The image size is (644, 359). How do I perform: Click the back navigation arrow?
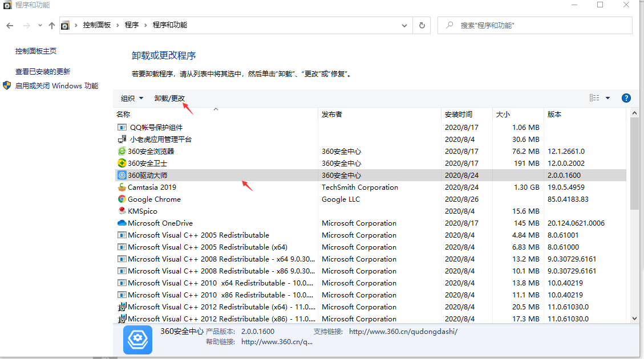[x=9, y=25]
